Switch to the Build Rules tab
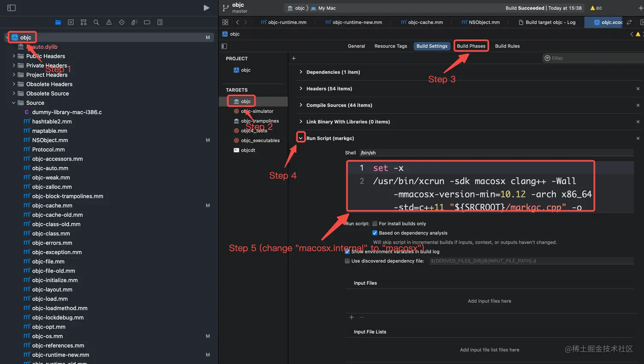This screenshot has width=644, height=364. (x=507, y=46)
